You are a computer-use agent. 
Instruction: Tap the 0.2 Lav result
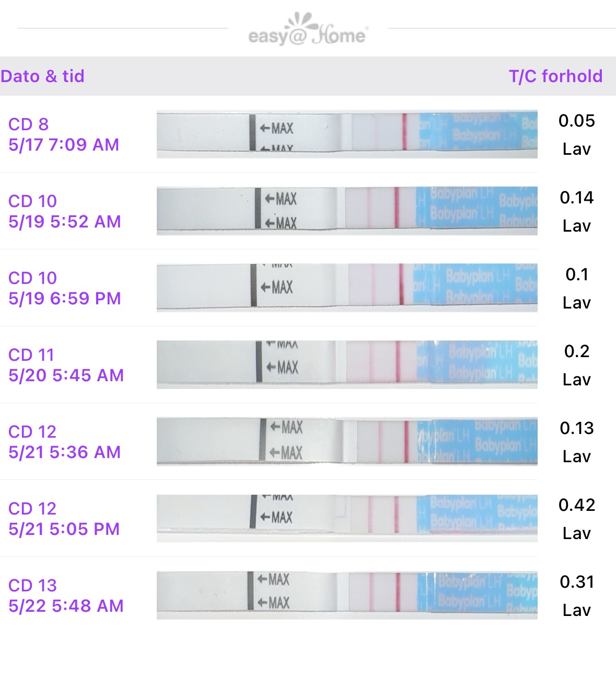576,365
